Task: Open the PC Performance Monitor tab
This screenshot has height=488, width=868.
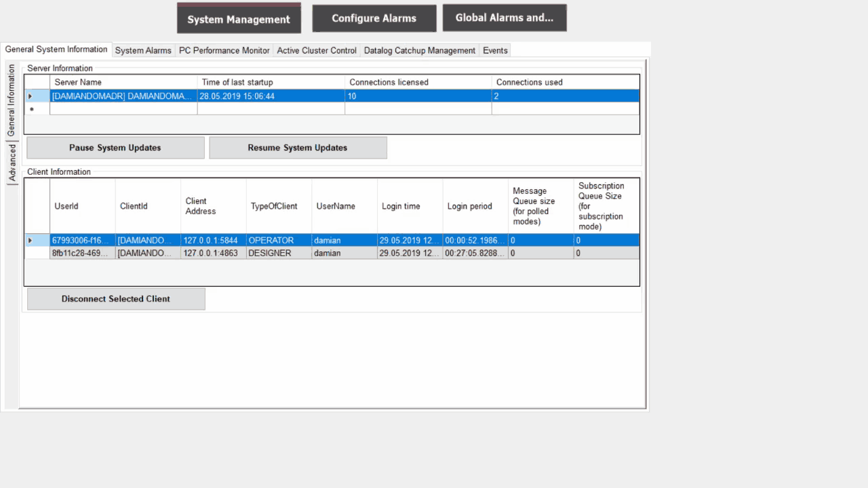Action: pyautogui.click(x=224, y=50)
